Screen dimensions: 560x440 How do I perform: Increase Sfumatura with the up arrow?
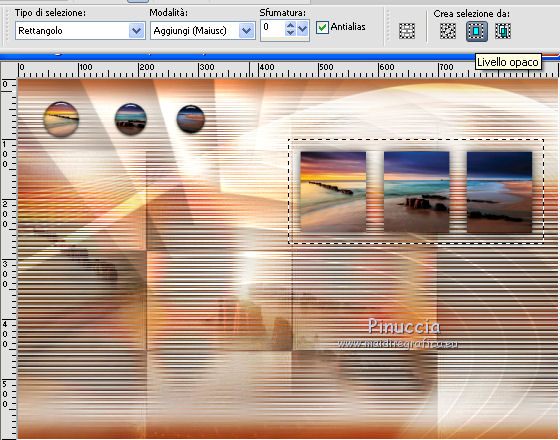[x=290, y=25]
